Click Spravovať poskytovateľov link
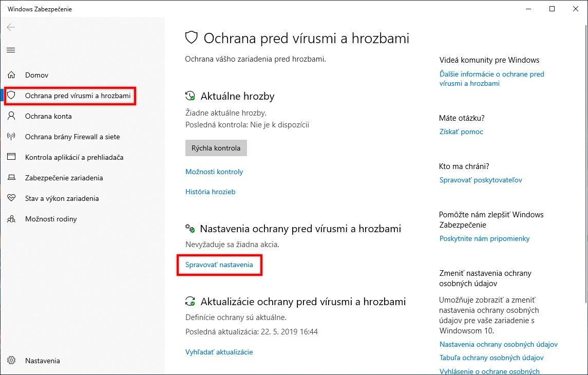This screenshot has width=588, height=375. click(x=480, y=180)
